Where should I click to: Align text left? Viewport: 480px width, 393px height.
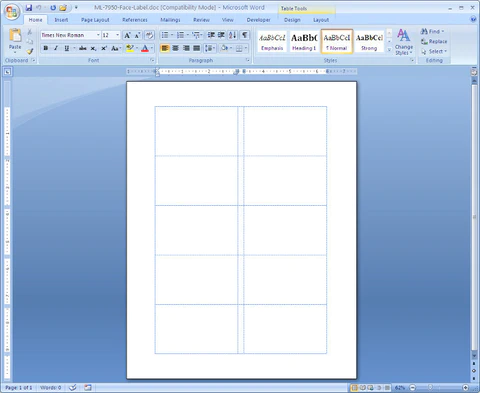[165, 48]
